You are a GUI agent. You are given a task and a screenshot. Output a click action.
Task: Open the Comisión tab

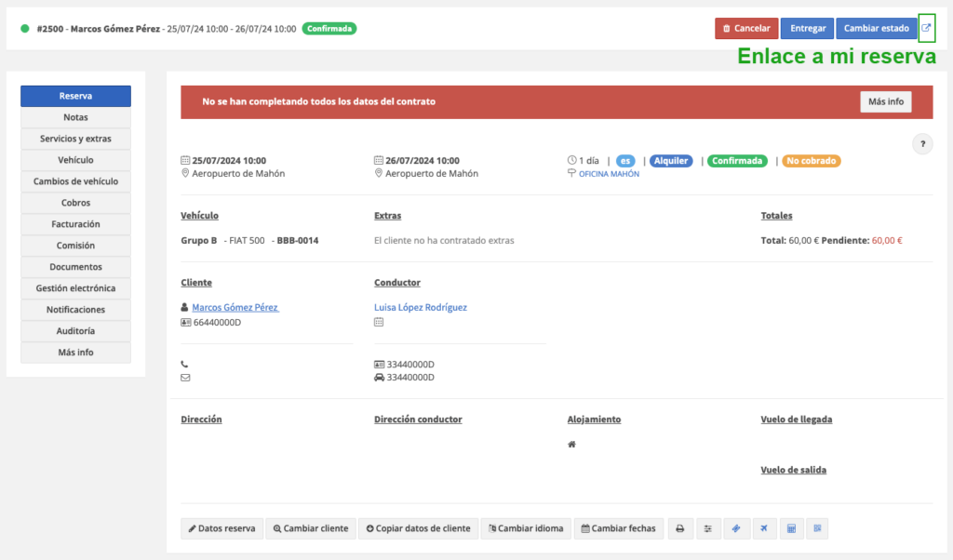point(76,246)
